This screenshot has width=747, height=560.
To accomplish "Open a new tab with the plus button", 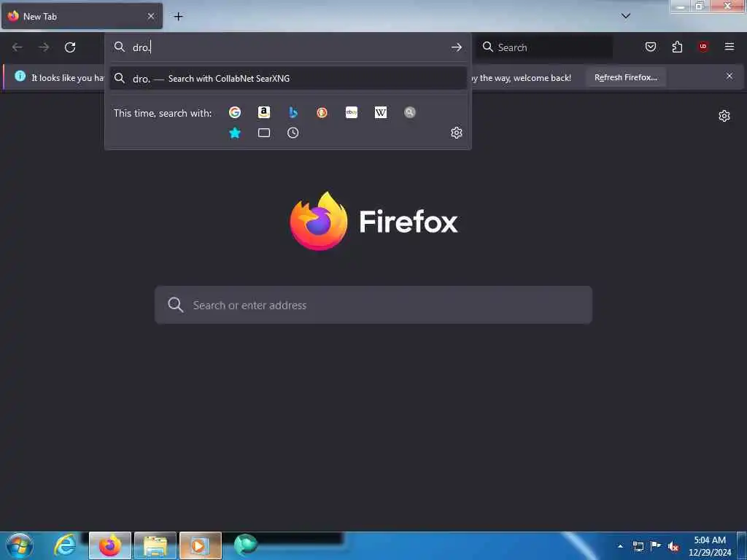I will (x=178, y=17).
